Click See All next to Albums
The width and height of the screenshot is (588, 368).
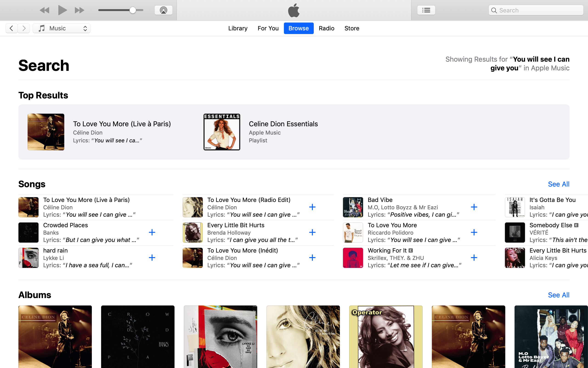[x=559, y=295]
